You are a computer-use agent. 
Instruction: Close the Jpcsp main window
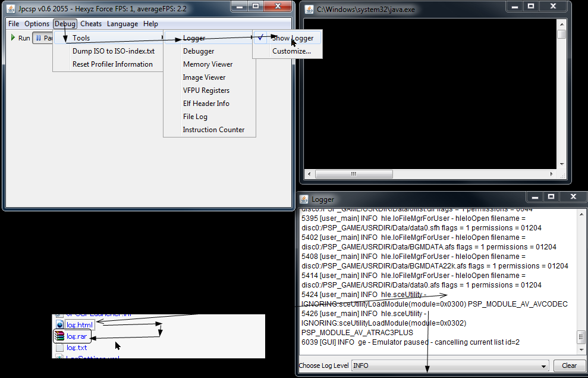(278, 7)
